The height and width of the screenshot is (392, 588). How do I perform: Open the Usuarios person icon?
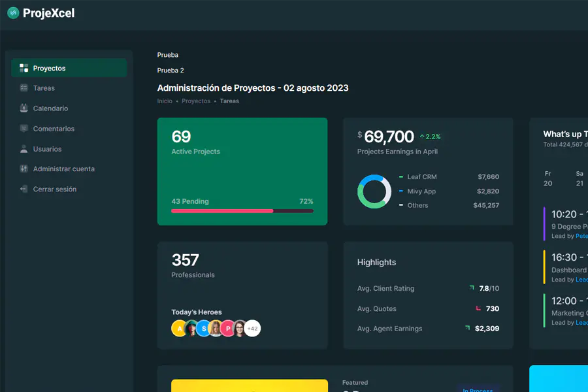click(x=24, y=148)
